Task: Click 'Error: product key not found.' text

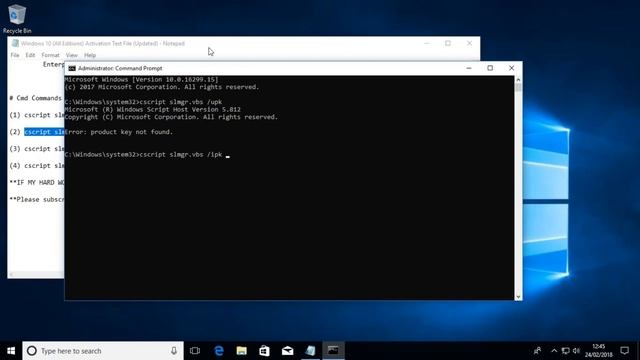Action: coord(119,132)
